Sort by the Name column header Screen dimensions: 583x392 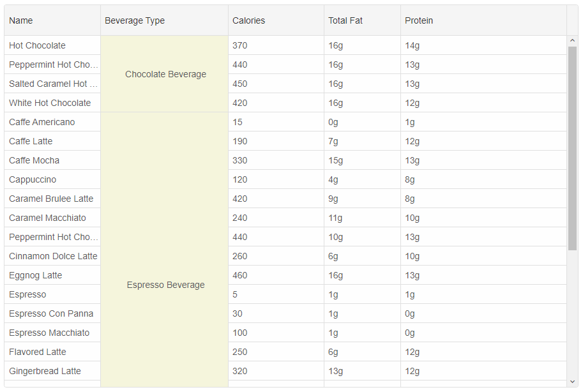click(x=52, y=20)
